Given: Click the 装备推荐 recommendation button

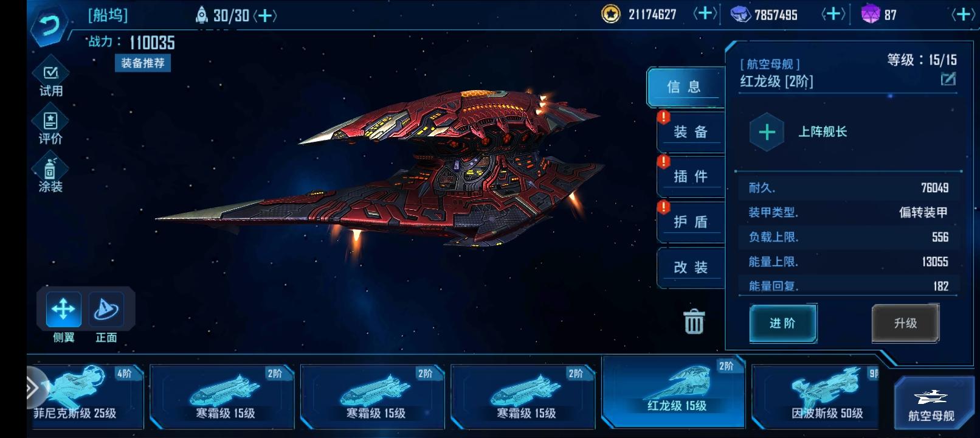Looking at the screenshot, I should click(143, 63).
